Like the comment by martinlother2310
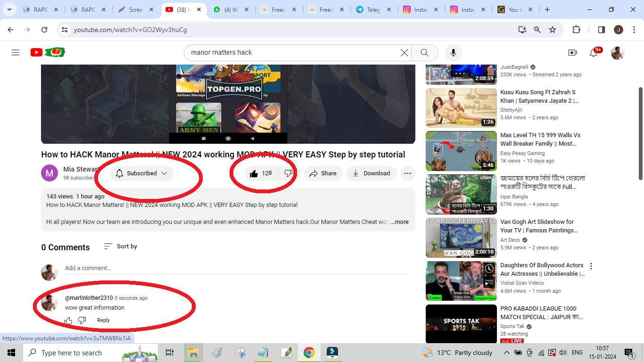The height and width of the screenshot is (362, 644). click(x=68, y=321)
